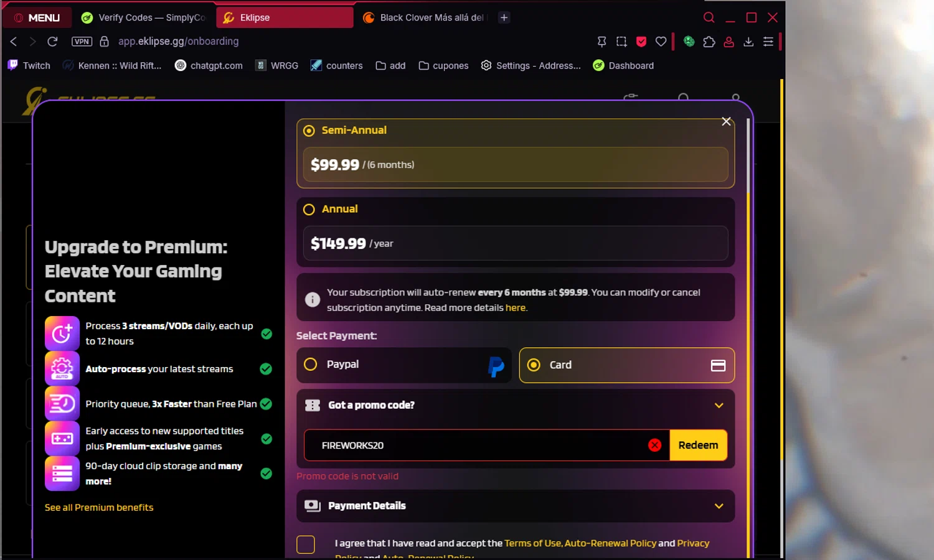Viewport: 934px width, 560px height.
Task: Click the $149.99 per year price box
Action: coord(516,243)
